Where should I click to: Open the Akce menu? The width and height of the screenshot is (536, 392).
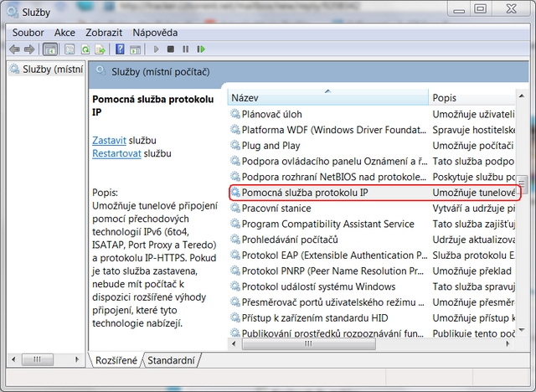[64, 32]
